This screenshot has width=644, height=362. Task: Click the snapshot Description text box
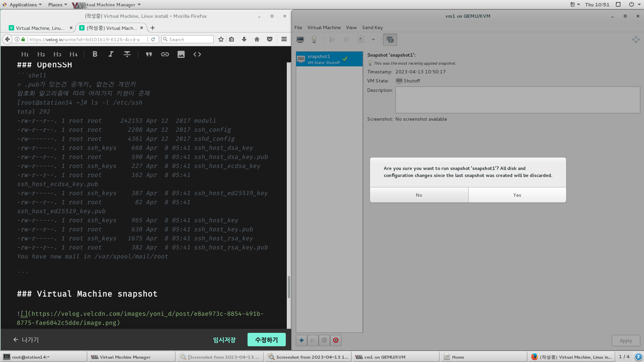[517, 100]
